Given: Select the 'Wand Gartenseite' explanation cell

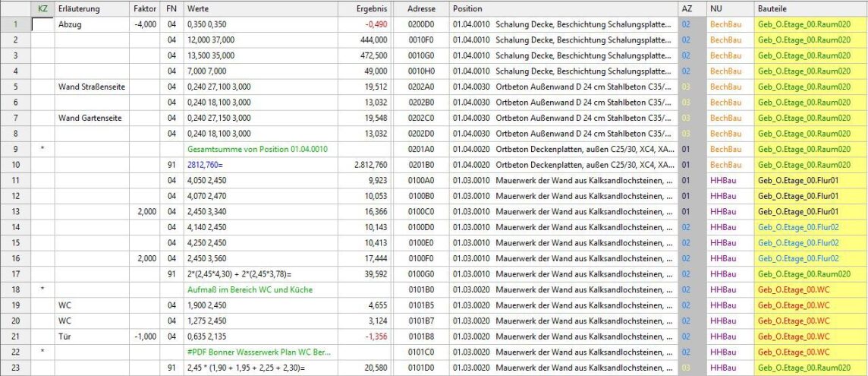Looking at the screenshot, I should tap(92, 118).
